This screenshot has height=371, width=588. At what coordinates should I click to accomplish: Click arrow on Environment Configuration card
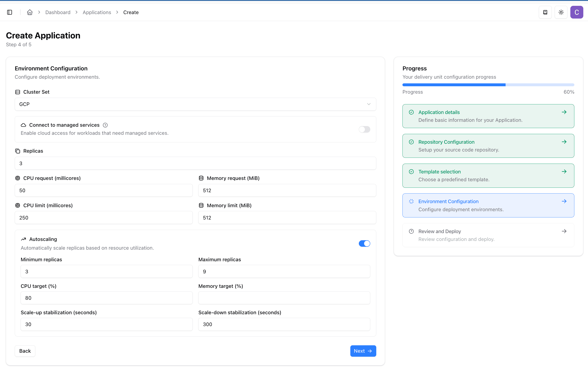pyautogui.click(x=564, y=201)
